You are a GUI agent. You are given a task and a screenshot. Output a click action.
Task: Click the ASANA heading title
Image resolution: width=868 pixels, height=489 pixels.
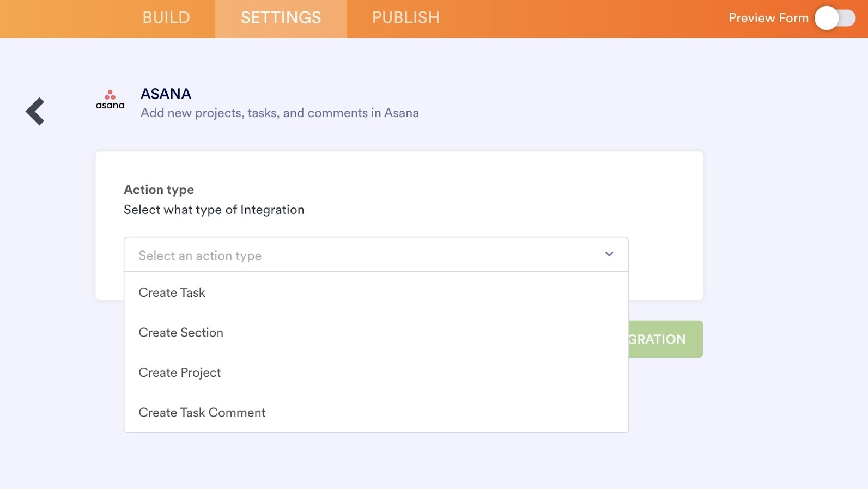tap(166, 94)
